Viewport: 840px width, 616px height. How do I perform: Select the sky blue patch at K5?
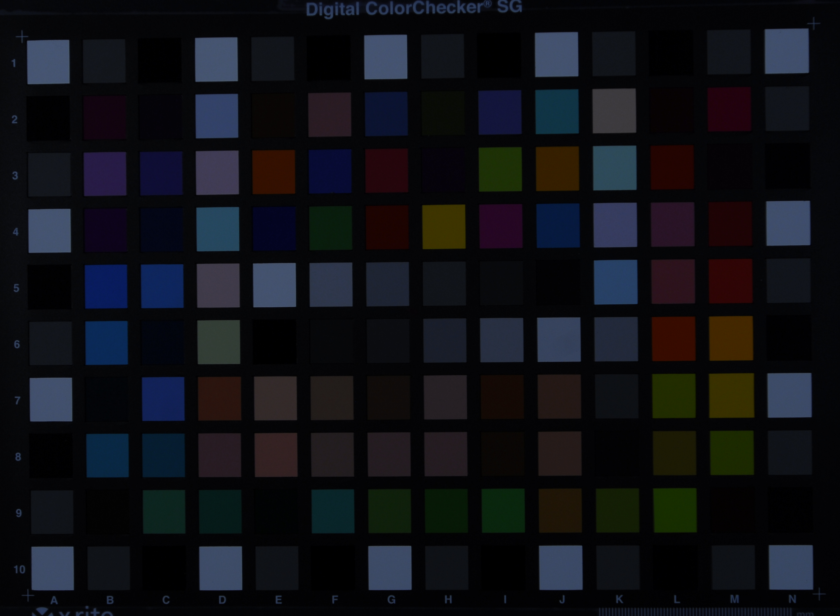(x=615, y=282)
